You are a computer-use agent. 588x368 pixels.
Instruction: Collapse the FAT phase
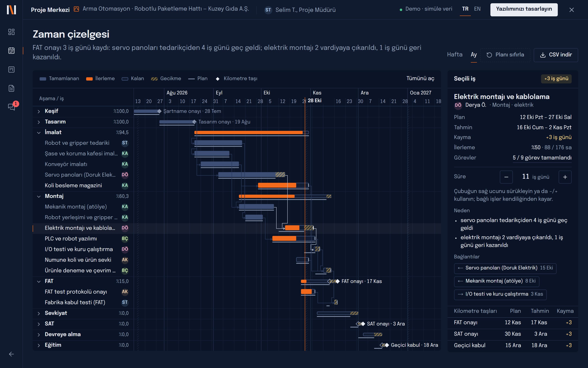click(39, 282)
